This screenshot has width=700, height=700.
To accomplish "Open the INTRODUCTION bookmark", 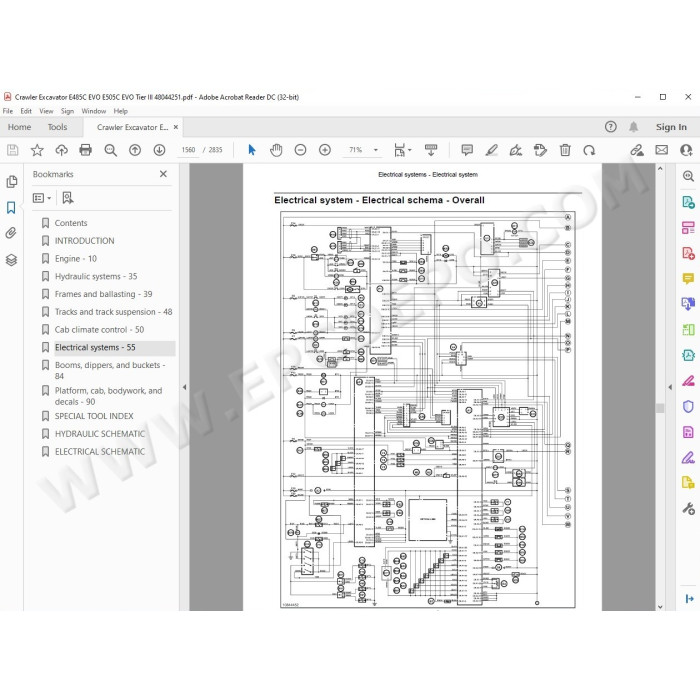I will [84, 241].
